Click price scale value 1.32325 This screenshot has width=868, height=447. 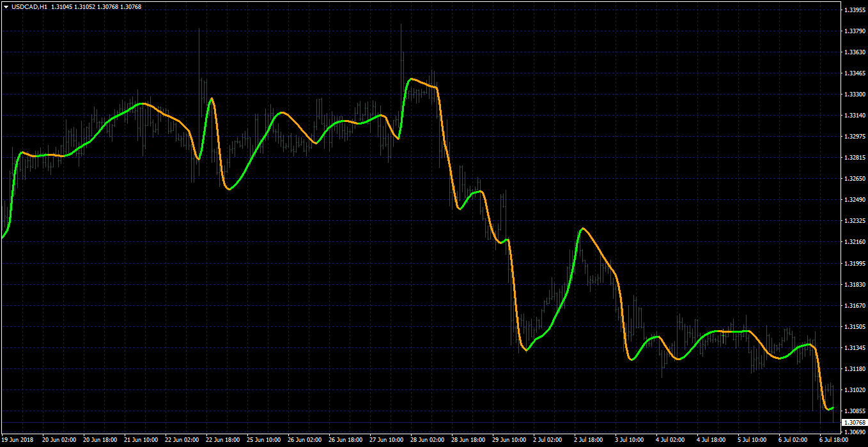855,221
